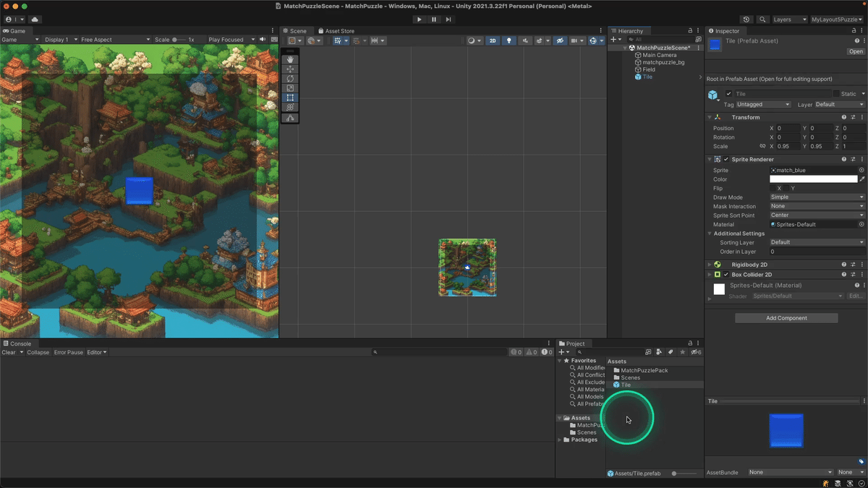Collapse the Transform component

click(x=710, y=117)
